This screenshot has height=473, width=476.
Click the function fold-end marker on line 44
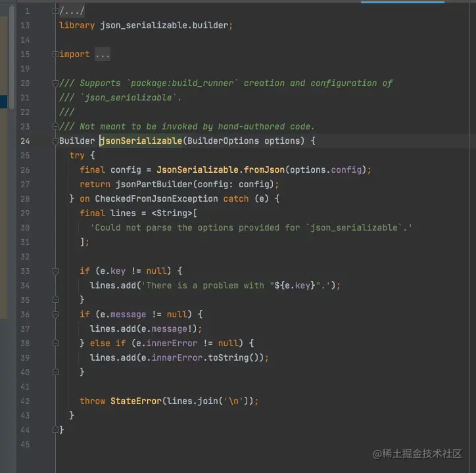[55, 430]
